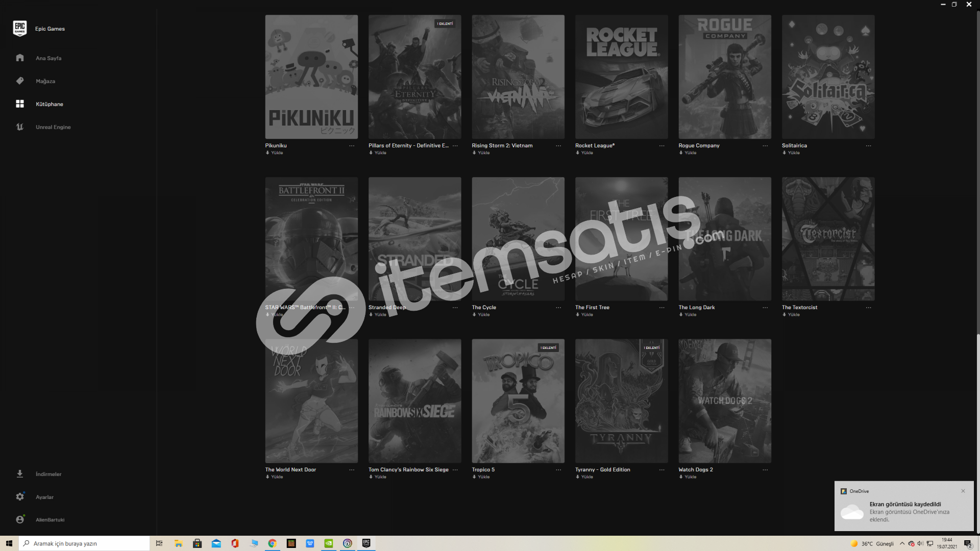The height and width of the screenshot is (551, 980).
Task: Open Pillars of Eternity three-dot menu
Action: click(455, 146)
